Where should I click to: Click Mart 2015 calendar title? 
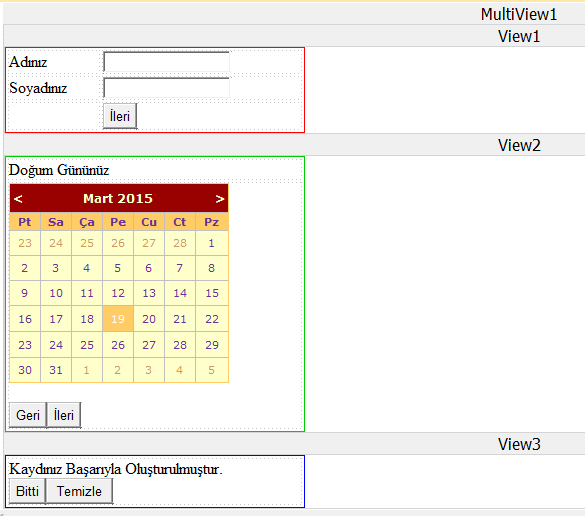click(118, 198)
